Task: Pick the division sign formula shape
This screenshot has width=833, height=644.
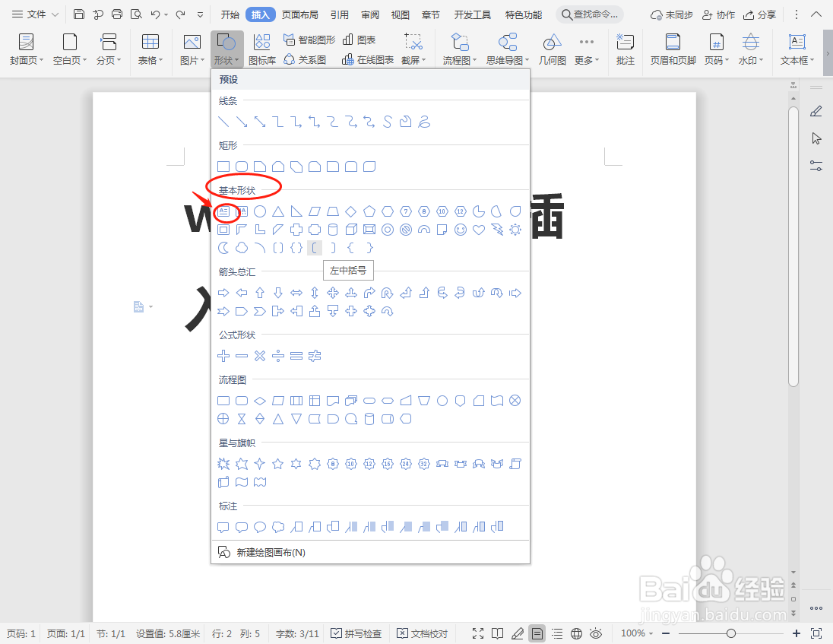Action: point(278,356)
